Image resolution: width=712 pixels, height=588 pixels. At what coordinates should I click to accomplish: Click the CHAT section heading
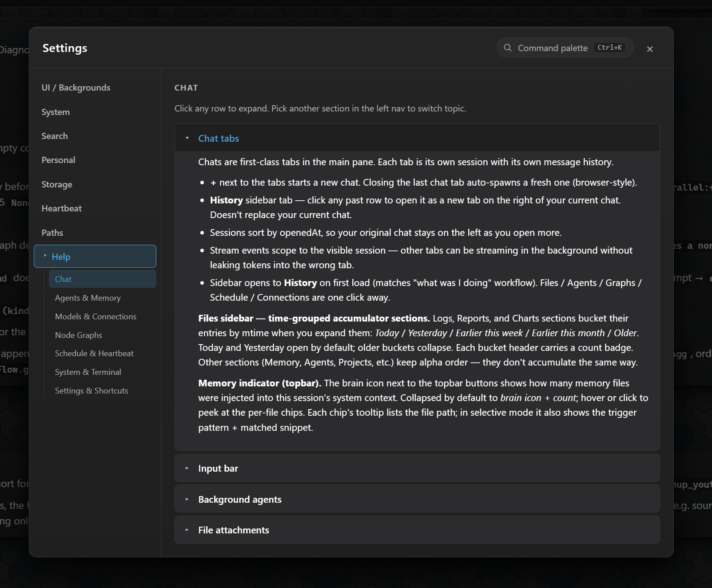pyautogui.click(x=186, y=88)
